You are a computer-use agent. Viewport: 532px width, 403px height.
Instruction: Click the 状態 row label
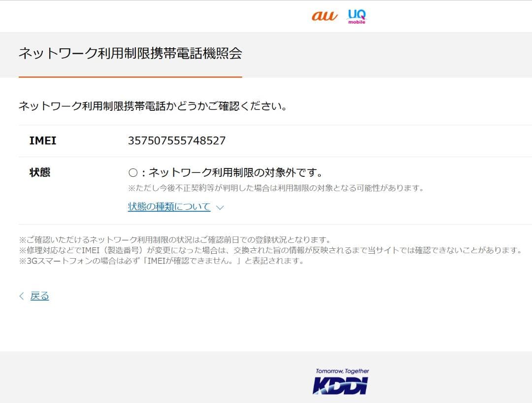pos(40,172)
